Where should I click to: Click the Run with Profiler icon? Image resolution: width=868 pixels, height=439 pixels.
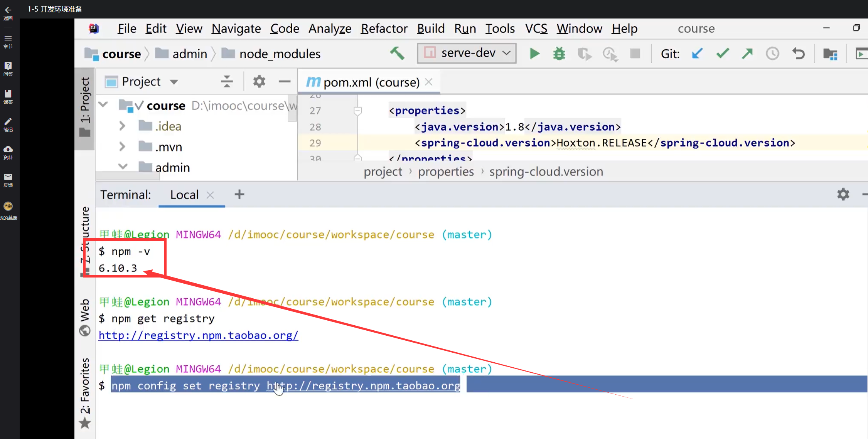pos(610,54)
